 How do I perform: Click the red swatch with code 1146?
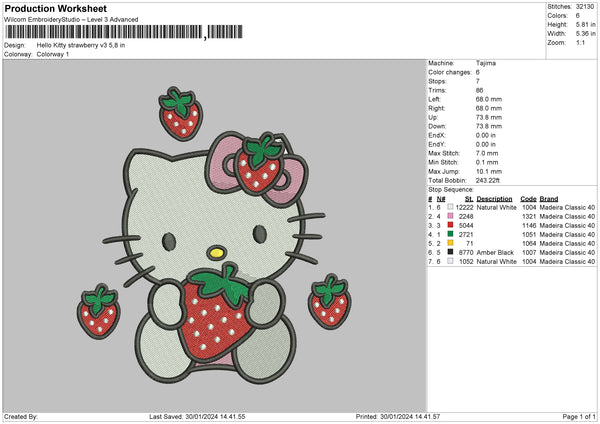450,225
